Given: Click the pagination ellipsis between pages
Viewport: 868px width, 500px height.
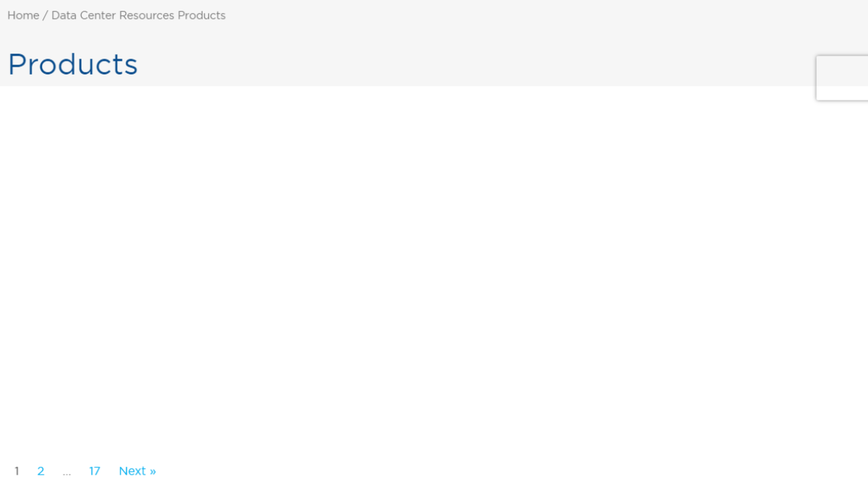Looking at the screenshot, I should 67,473.
